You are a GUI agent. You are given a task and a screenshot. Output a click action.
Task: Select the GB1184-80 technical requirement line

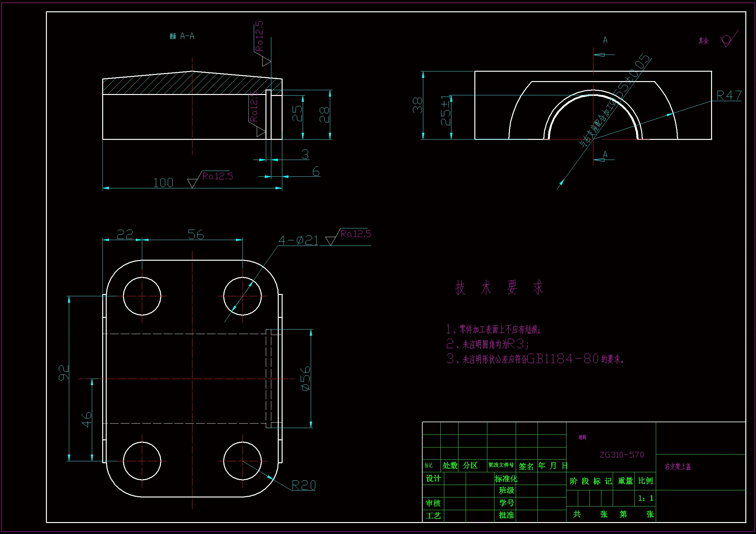[x=535, y=359]
